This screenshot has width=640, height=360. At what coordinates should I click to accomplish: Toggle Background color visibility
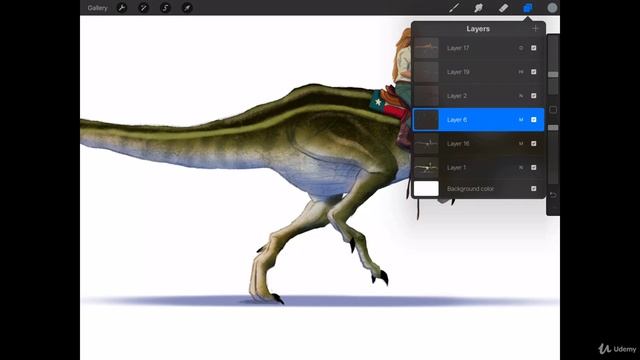coord(533,189)
